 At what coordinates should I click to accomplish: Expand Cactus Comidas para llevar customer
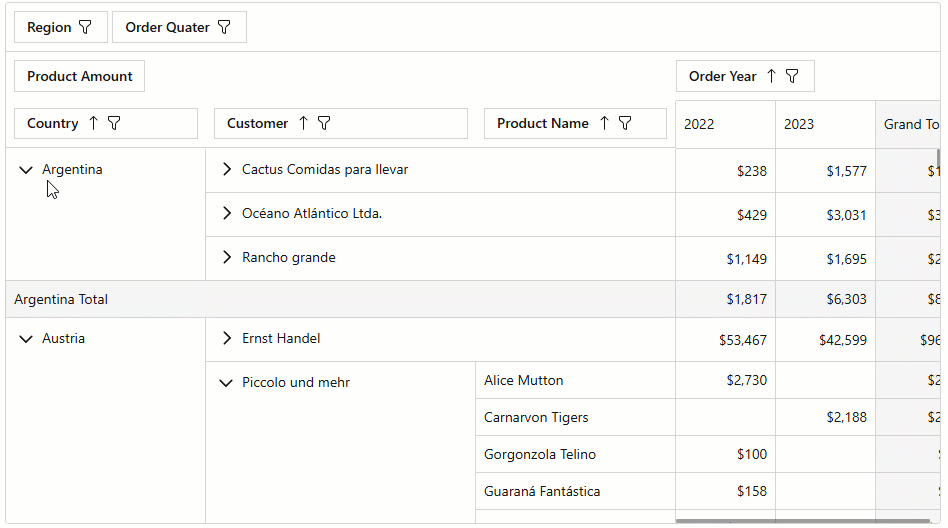coord(227,170)
